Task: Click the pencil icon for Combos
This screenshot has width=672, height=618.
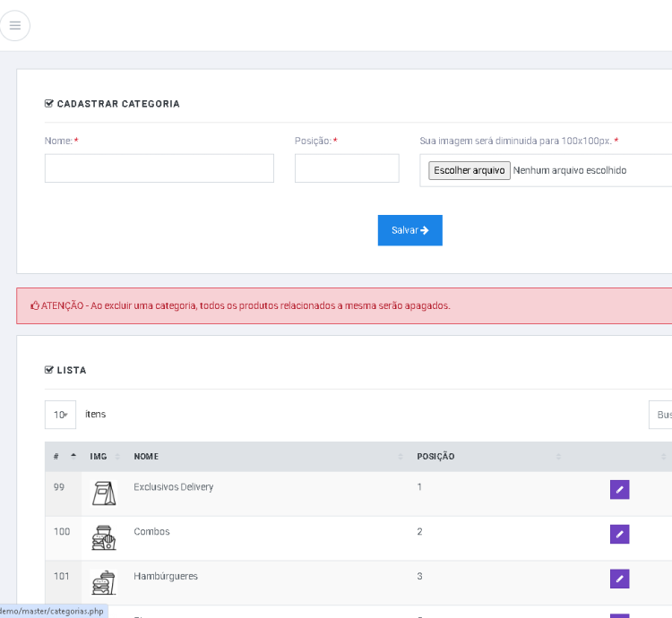Action: 619,534
